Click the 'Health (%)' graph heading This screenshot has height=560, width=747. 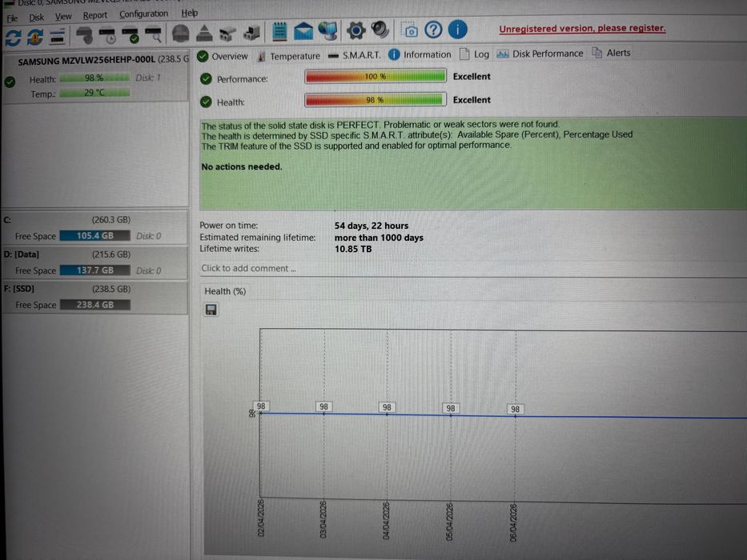click(x=225, y=291)
